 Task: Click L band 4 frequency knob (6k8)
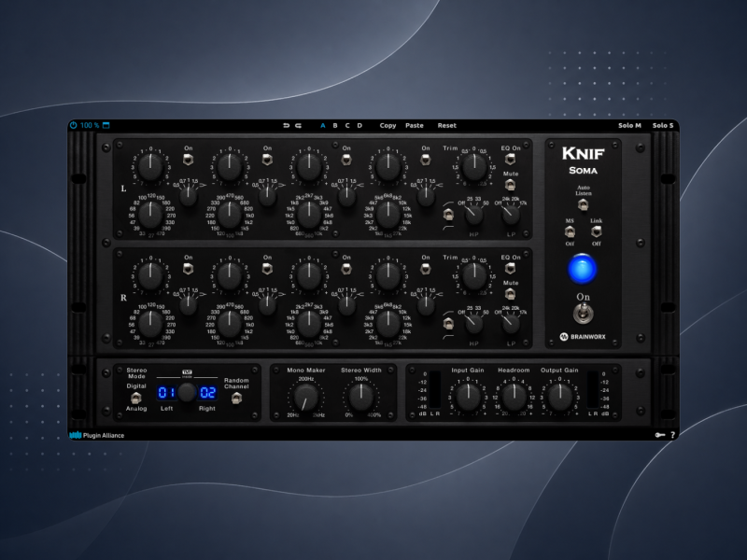click(x=388, y=216)
